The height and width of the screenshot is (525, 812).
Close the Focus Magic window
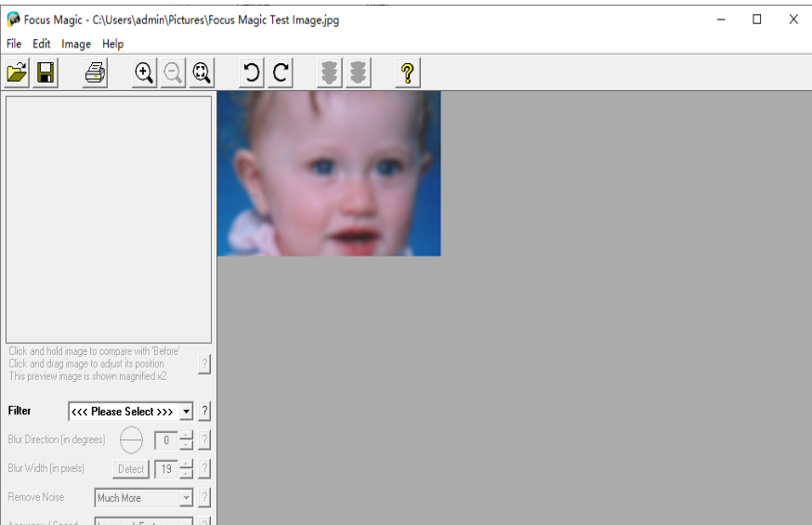coord(793,20)
